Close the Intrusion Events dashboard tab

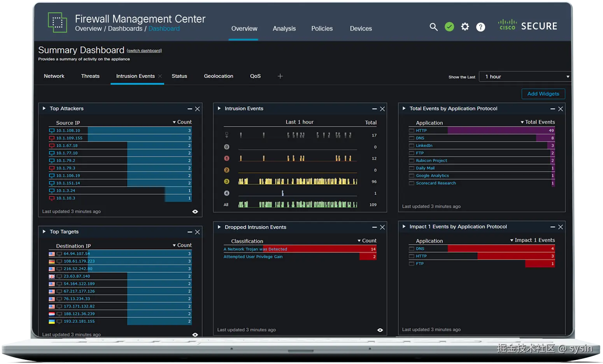160,76
